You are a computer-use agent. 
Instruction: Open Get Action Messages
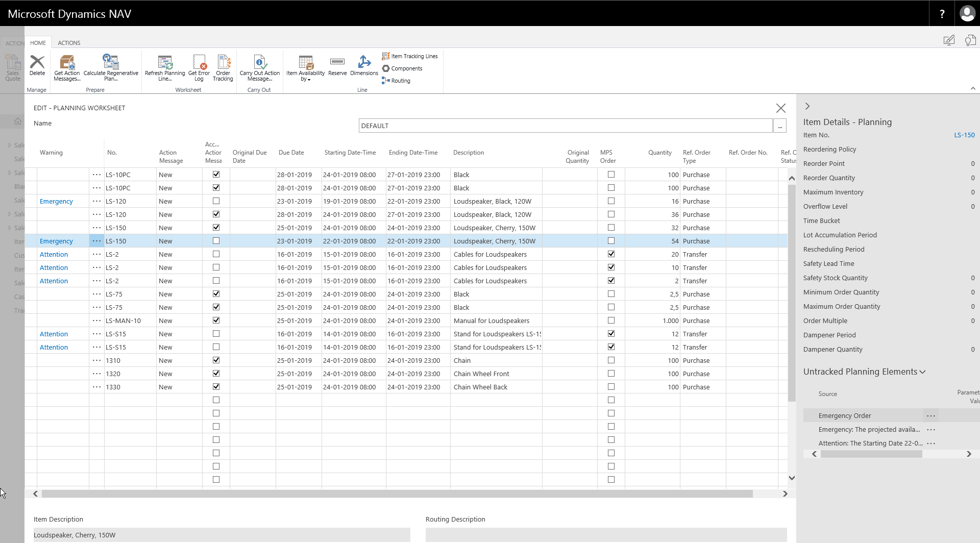[67, 66]
